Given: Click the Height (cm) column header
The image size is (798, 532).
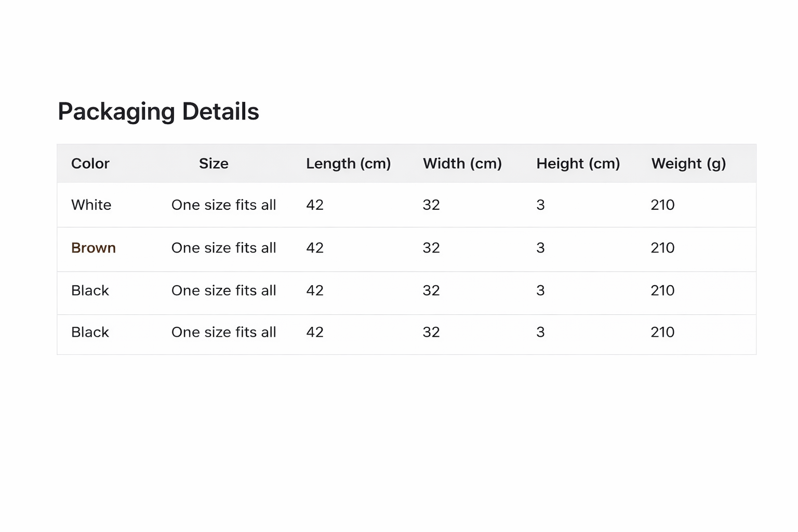Looking at the screenshot, I should click(578, 164).
